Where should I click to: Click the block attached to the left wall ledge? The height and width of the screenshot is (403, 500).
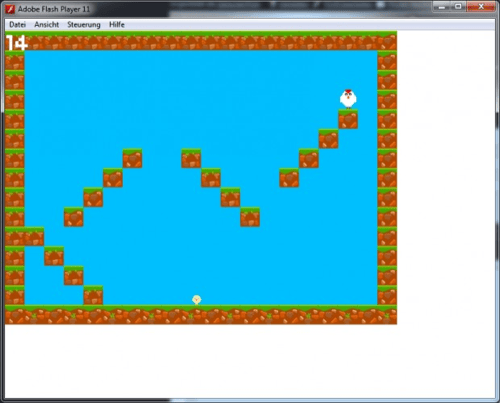[34, 236]
